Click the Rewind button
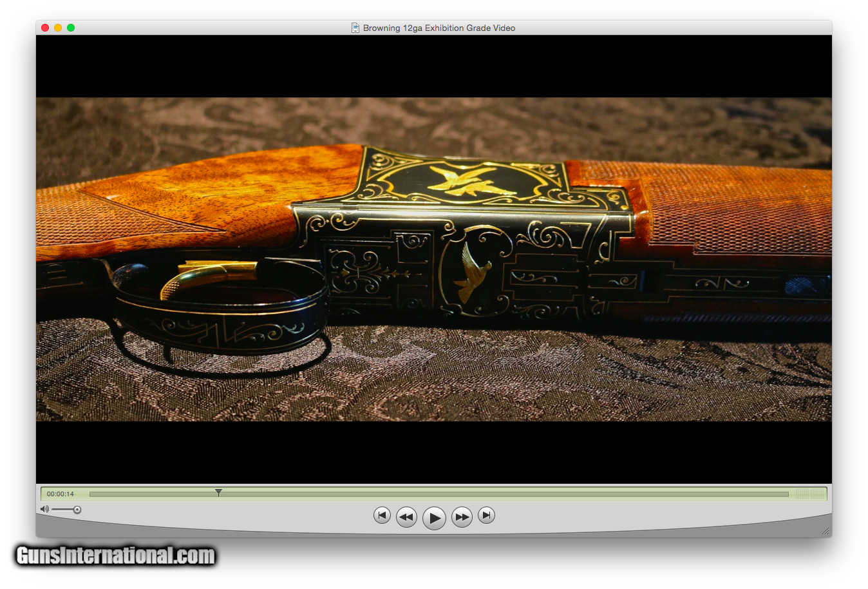 [406, 517]
